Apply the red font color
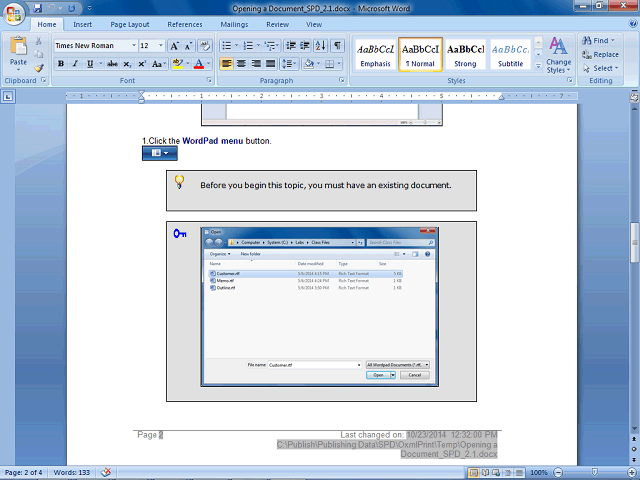Screen dimensions: 640x480 tap(199, 64)
